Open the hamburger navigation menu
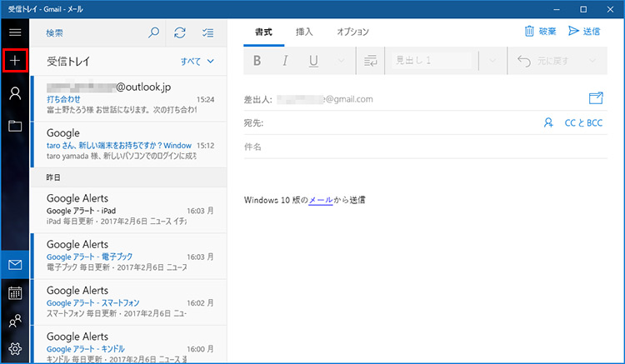 point(15,32)
